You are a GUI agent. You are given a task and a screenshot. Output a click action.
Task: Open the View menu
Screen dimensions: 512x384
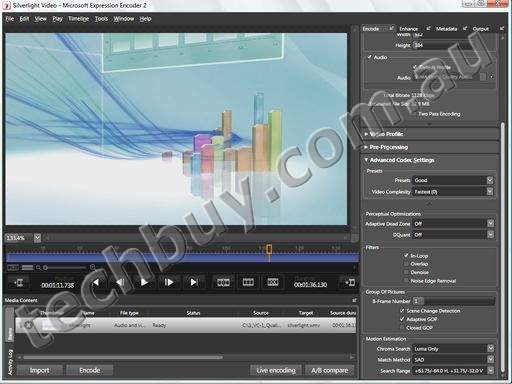pos(41,19)
